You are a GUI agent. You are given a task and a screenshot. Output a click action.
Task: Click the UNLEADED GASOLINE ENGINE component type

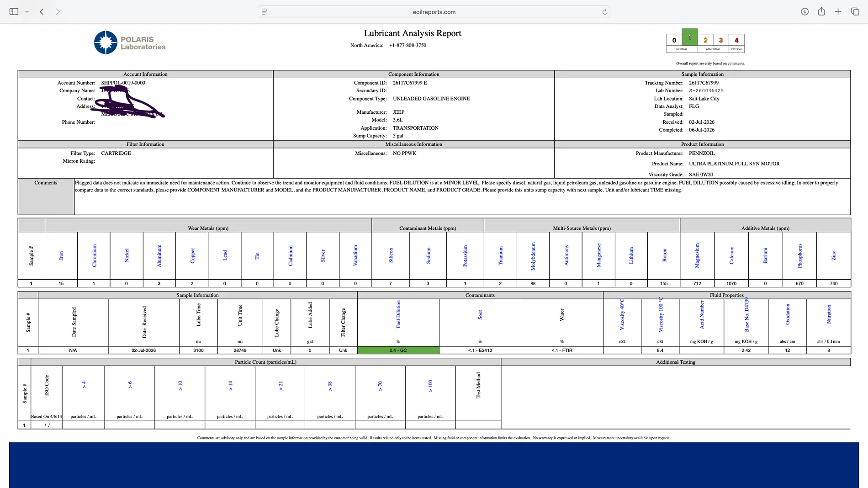[x=431, y=98]
